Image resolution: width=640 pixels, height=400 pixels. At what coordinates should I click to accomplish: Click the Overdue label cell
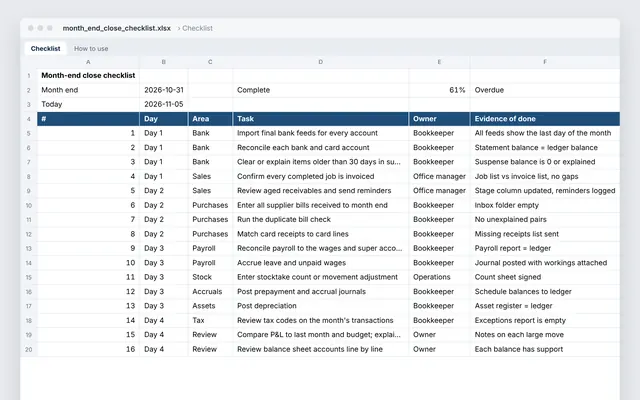[x=545, y=90]
